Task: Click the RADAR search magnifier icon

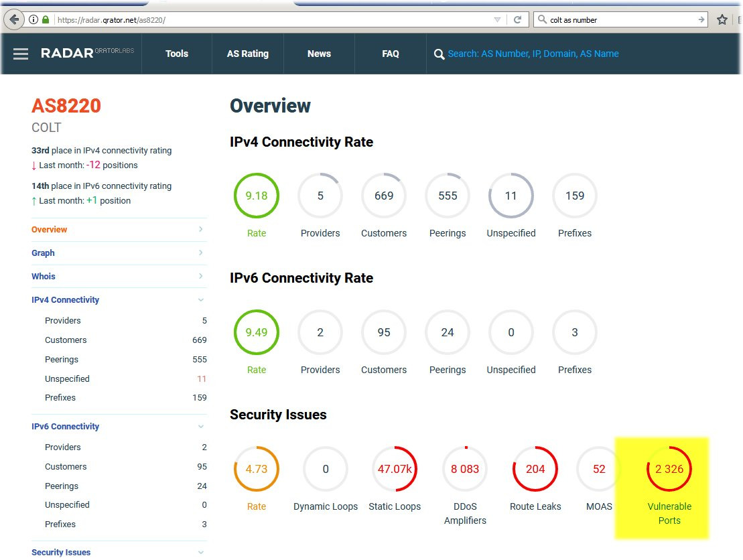Action: [x=439, y=54]
